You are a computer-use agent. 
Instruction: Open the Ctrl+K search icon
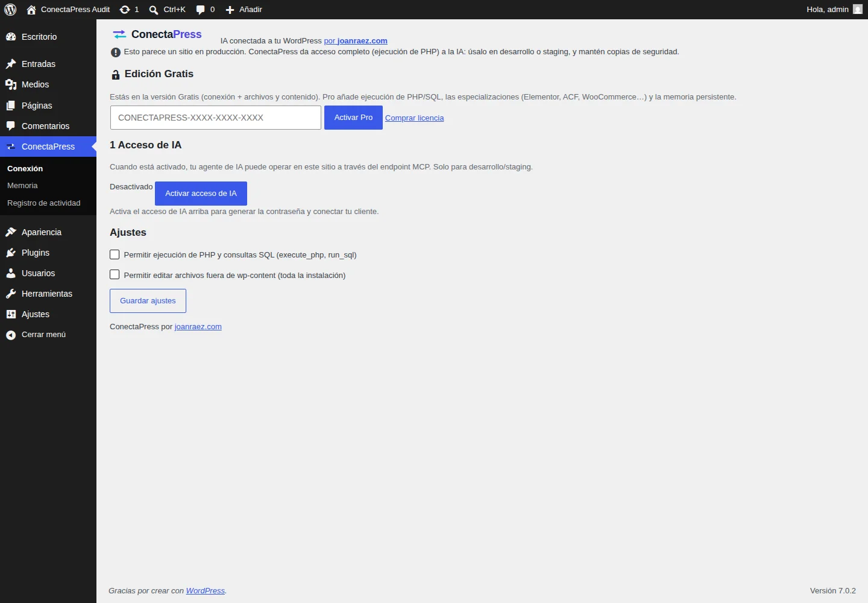coord(154,10)
